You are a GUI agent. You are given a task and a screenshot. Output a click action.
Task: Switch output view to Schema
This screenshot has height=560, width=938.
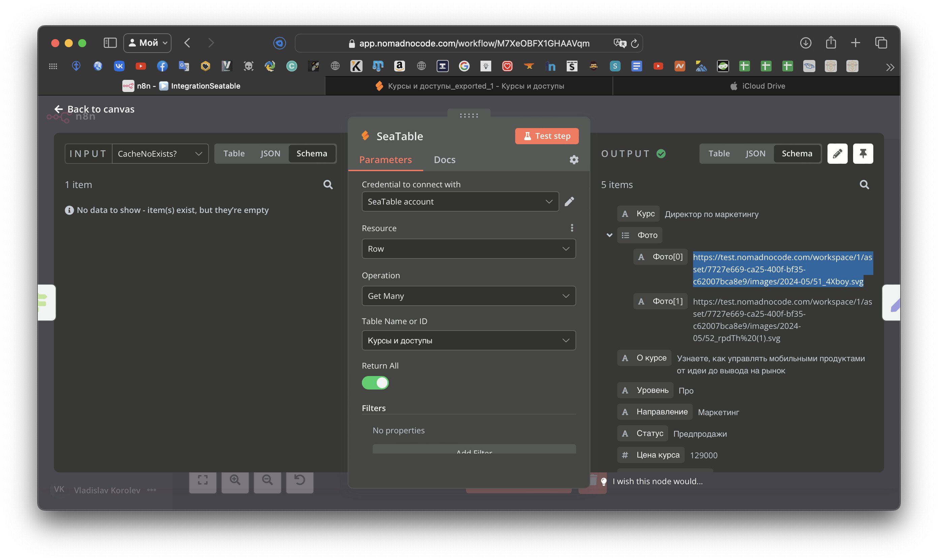click(x=796, y=154)
